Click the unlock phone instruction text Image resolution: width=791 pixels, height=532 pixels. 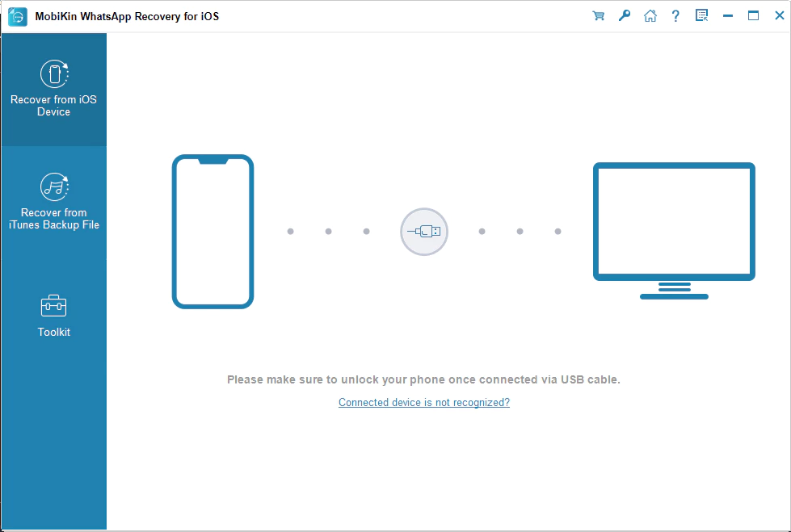(x=423, y=379)
